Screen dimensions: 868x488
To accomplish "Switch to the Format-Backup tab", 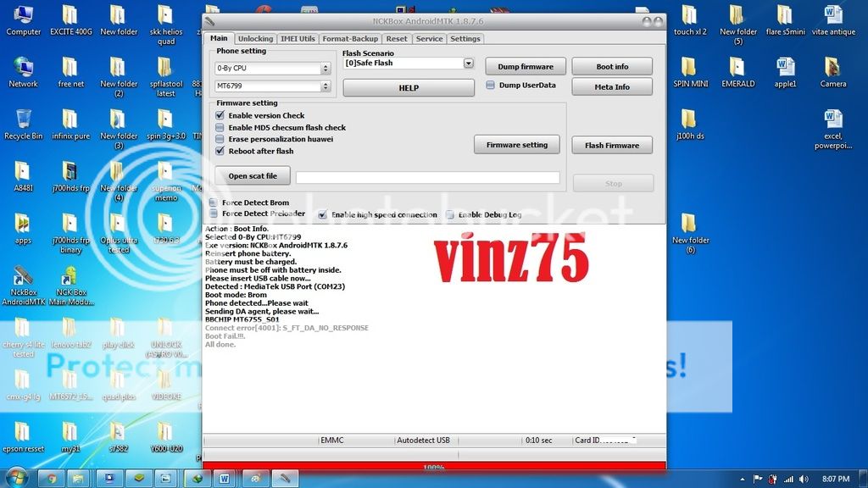I will pos(350,39).
